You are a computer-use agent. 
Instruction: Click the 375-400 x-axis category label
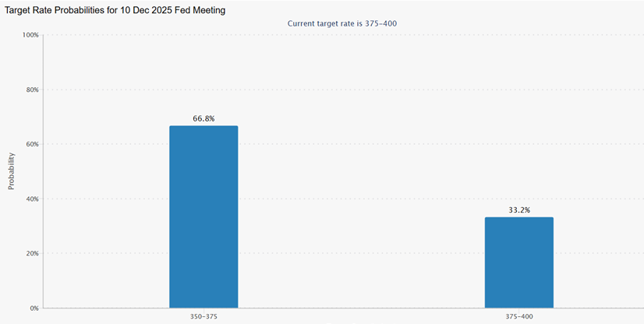pyautogui.click(x=518, y=316)
